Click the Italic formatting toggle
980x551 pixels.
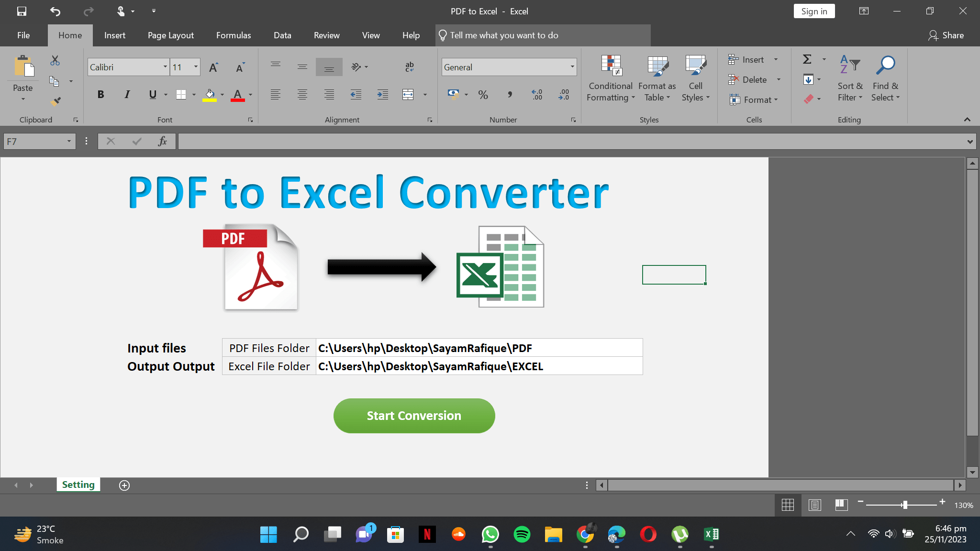126,94
